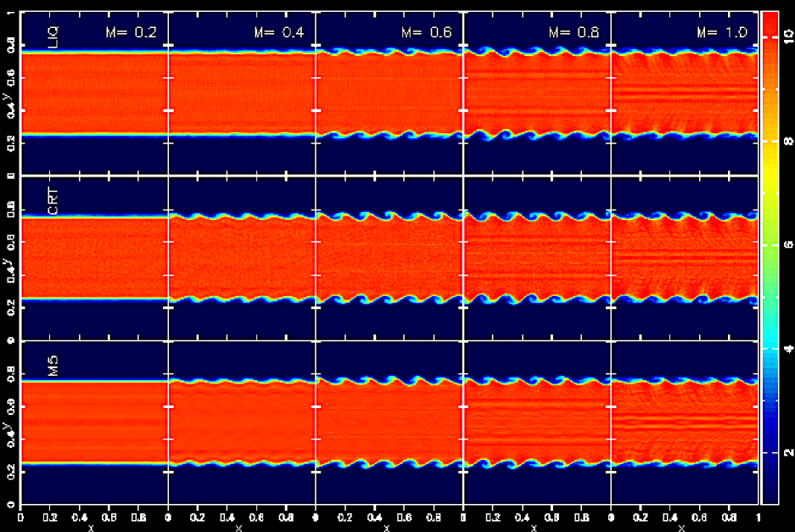The image size is (795, 532).
Task: Select the CRT panel in M= 0.6 column
Action: 389,258
